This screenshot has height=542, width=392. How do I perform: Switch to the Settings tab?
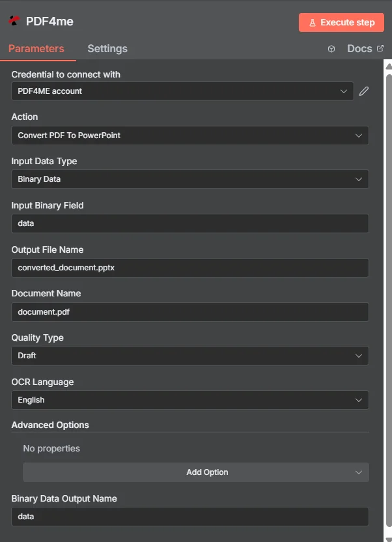107,49
